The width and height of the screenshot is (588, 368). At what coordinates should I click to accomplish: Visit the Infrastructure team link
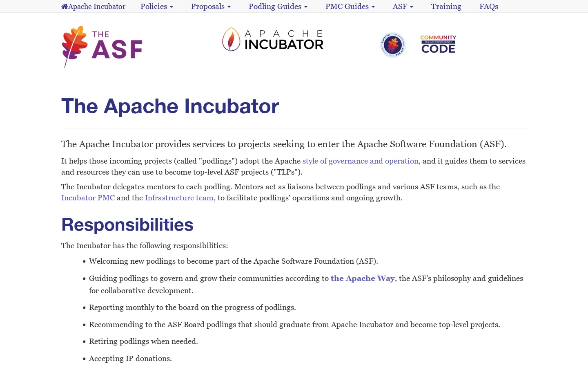tap(179, 198)
